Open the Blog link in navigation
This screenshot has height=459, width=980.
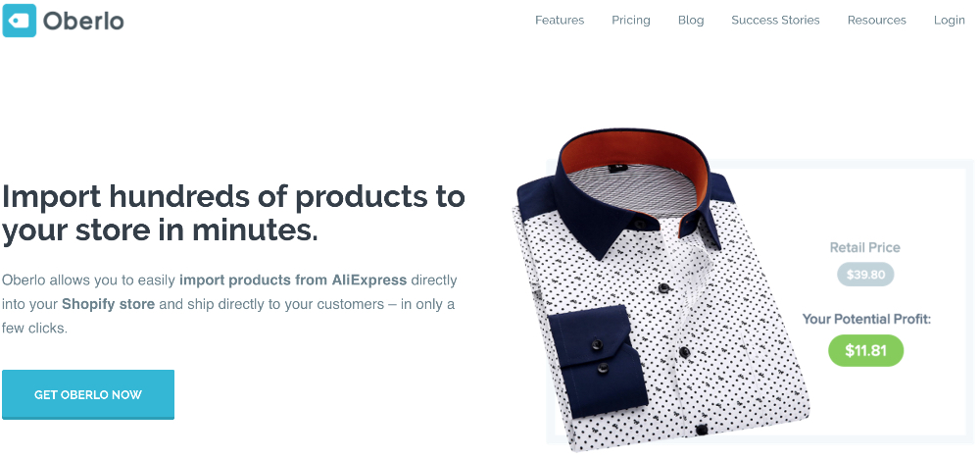691,20
